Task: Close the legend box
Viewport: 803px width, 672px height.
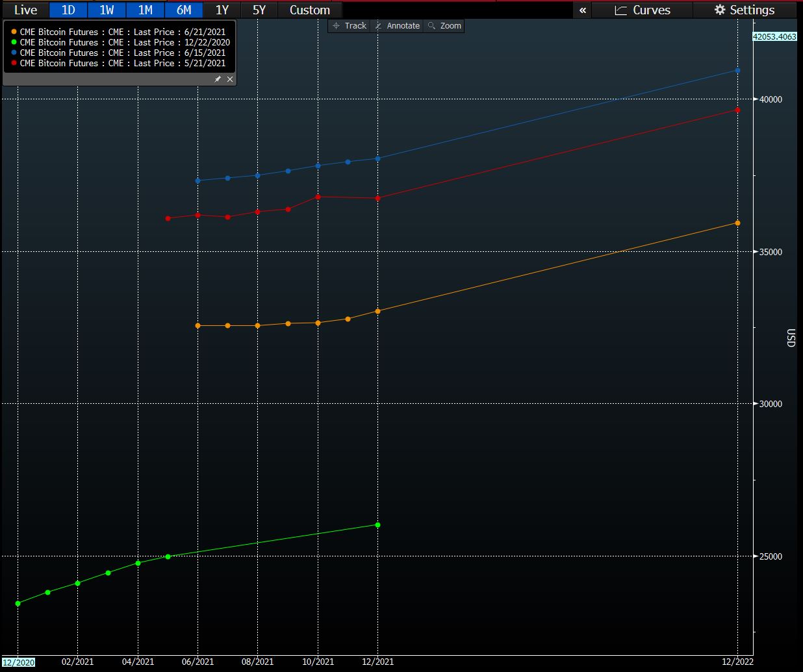Action: [229, 79]
